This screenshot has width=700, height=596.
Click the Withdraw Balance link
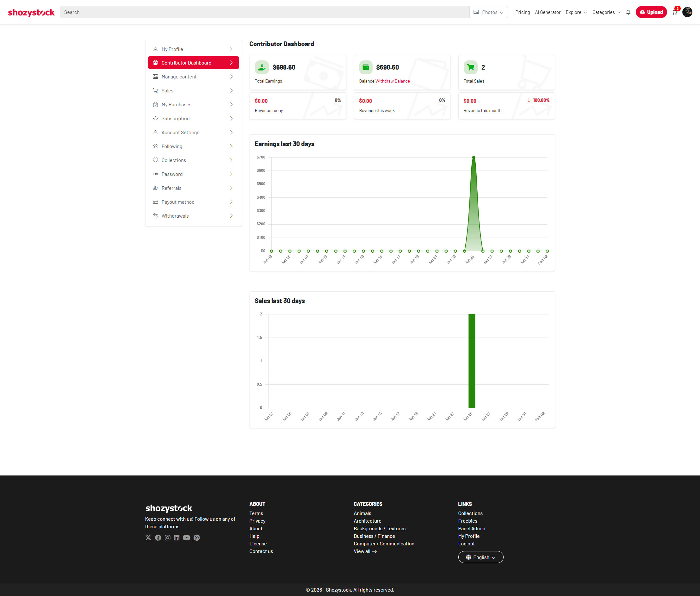click(392, 81)
